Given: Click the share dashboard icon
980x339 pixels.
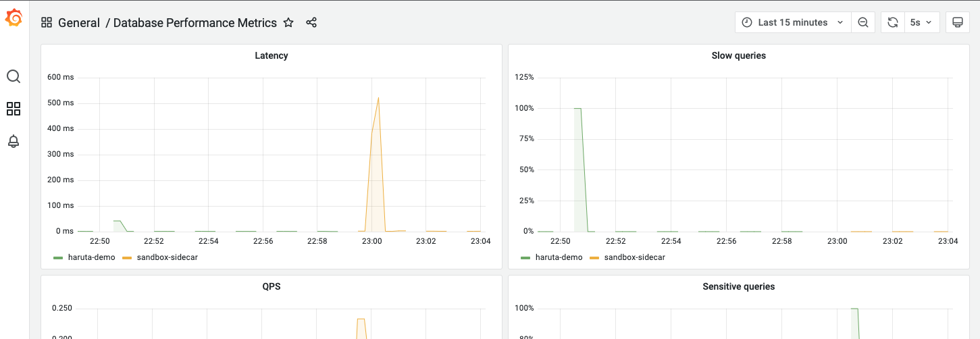Looking at the screenshot, I should pyautogui.click(x=311, y=22).
